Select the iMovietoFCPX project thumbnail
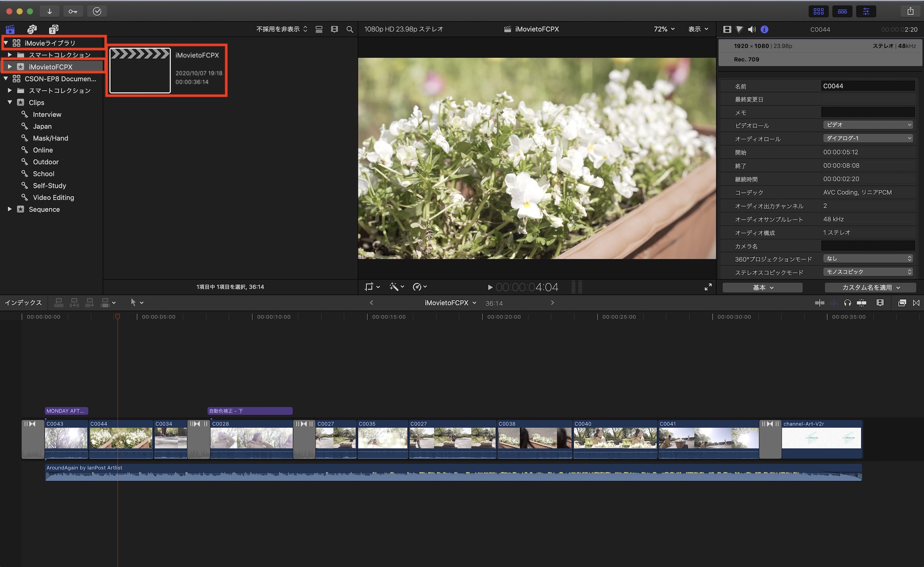This screenshot has width=924, height=567. [x=140, y=71]
